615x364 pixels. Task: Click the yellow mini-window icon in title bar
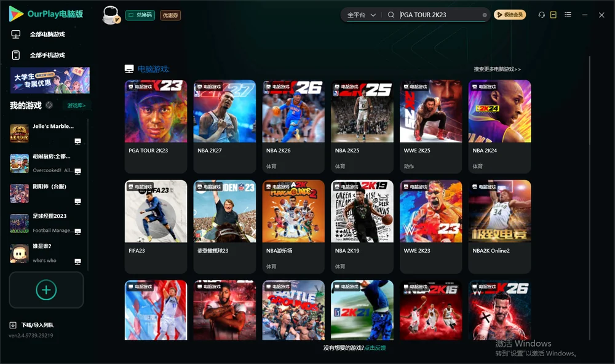(x=553, y=15)
